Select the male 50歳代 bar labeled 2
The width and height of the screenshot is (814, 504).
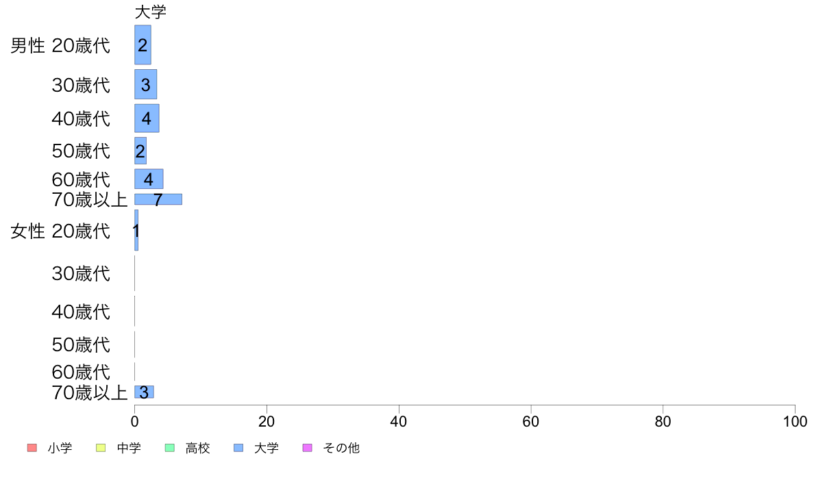(x=140, y=151)
